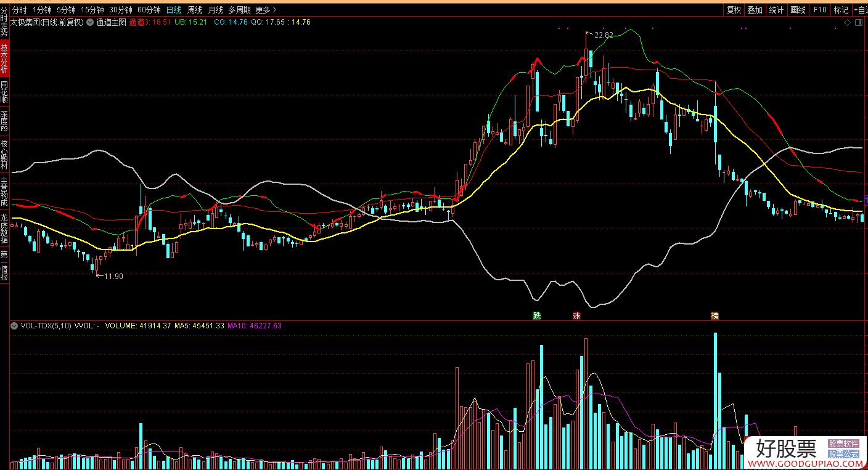868x470 pixels.
Task: Click the 11.90 low price label
Action: click(x=113, y=276)
